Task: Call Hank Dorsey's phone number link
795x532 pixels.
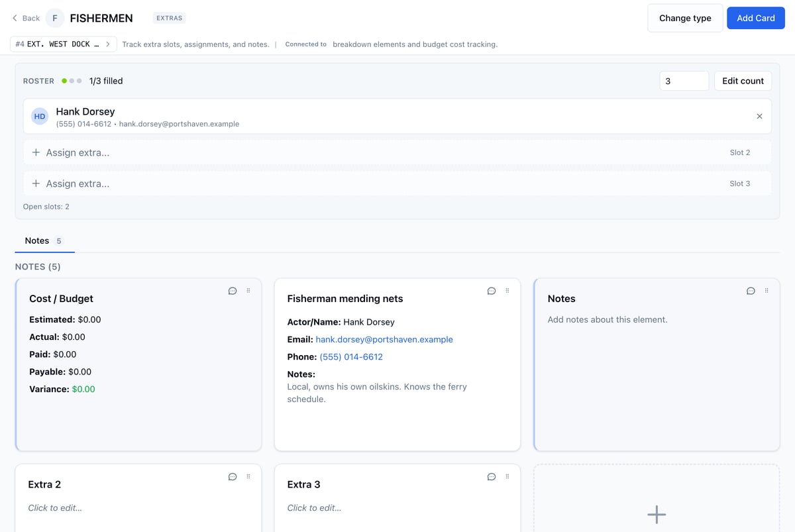Action: click(351, 356)
